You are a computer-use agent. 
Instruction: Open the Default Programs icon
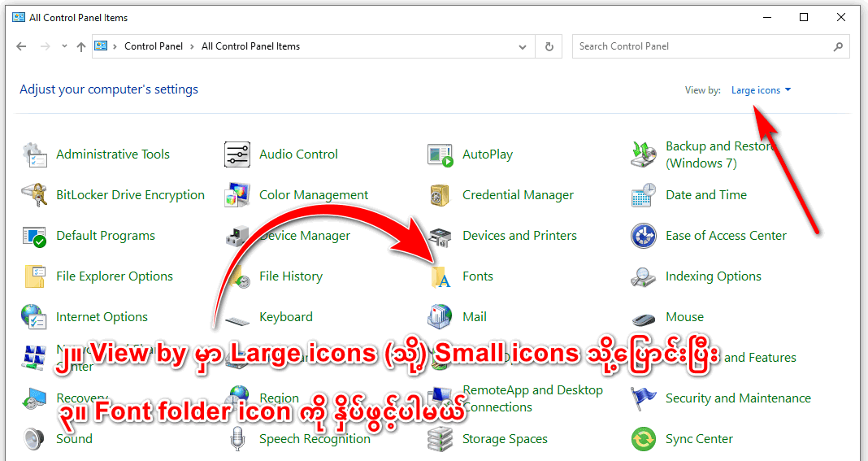(x=34, y=236)
